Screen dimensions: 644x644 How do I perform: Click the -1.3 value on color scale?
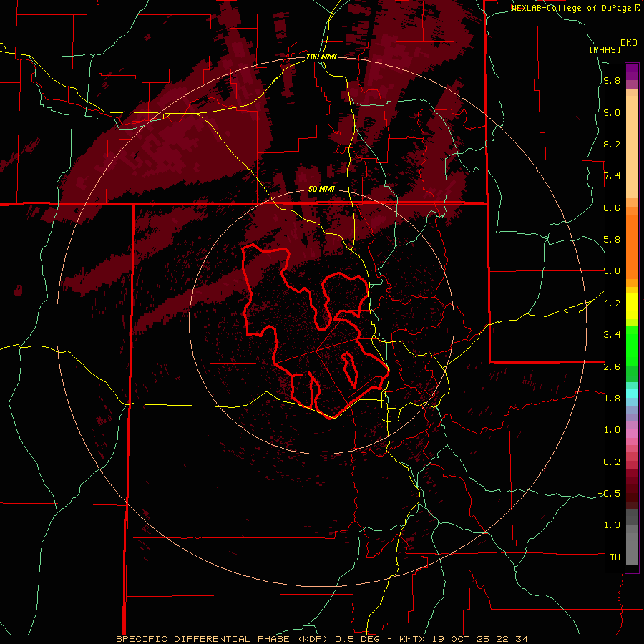(609, 525)
